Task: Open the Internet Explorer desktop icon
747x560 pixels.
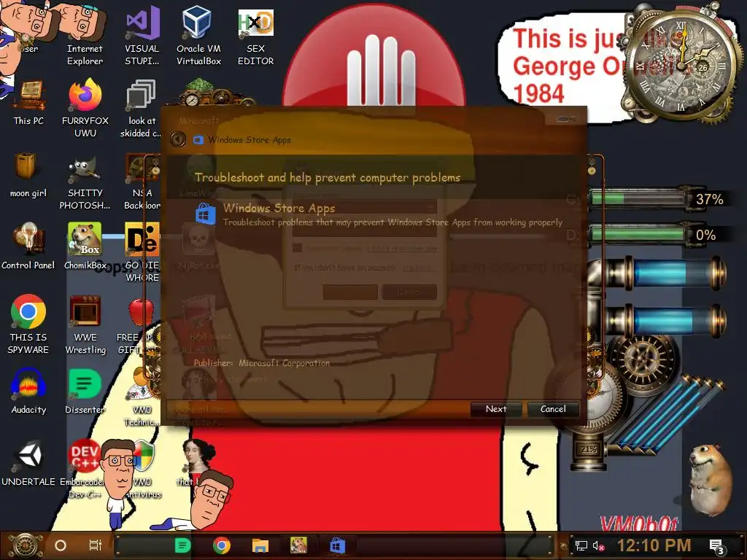Action: pyautogui.click(x=85, y=36)
